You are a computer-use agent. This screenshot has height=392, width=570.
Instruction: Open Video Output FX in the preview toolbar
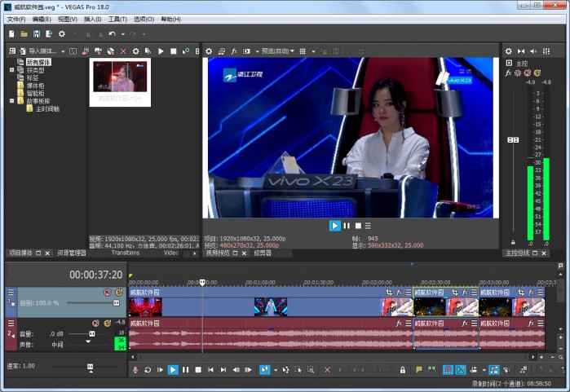point(234,51)
